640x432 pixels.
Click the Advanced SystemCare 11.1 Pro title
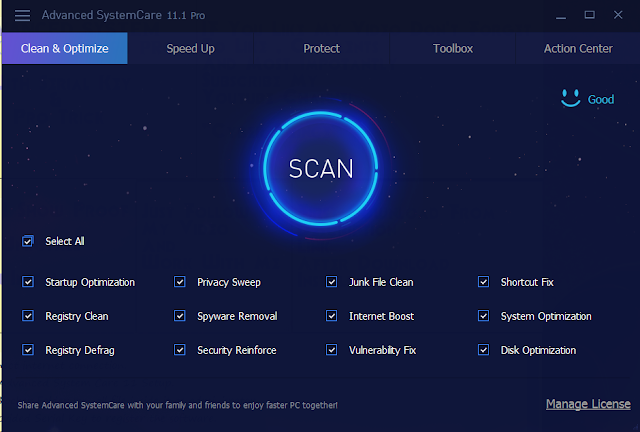[123, 15]
